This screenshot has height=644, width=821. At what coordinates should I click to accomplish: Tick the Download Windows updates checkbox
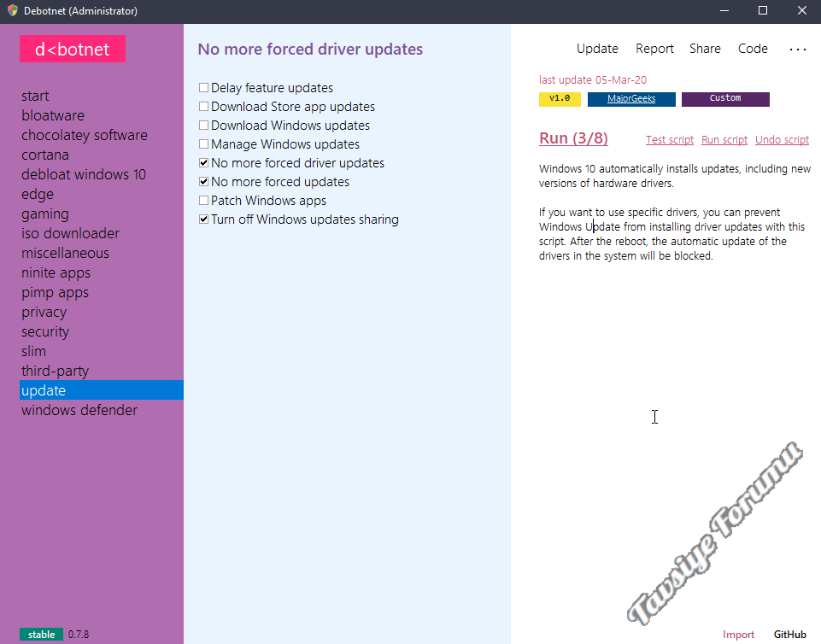(x=203, y=126)
